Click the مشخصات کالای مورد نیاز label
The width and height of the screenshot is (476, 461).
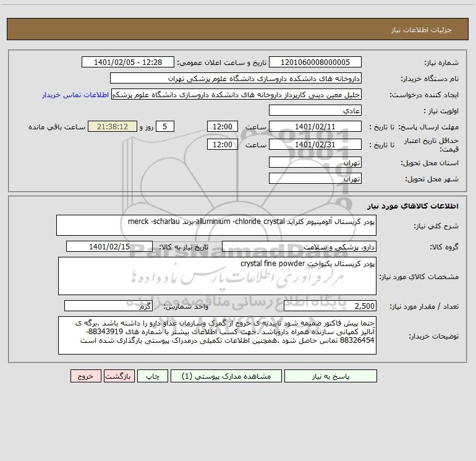[x=419, y=277]
